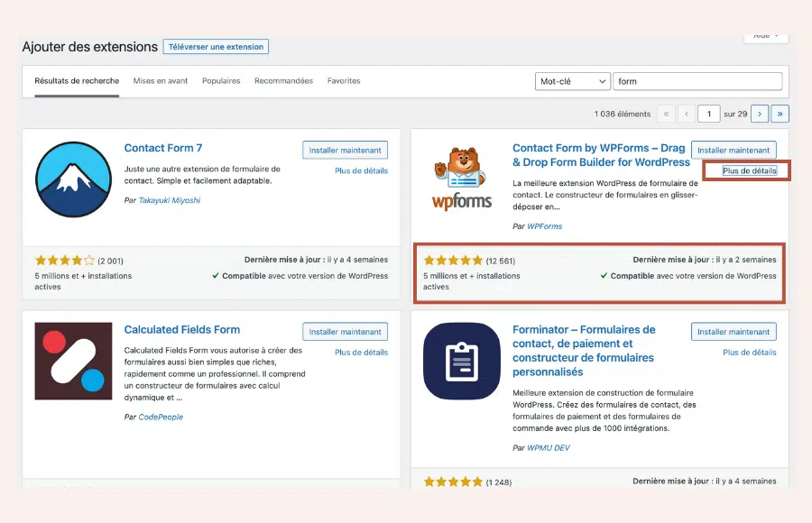Click WPForms five-star rating
Image resolution: width=812 pixels, height=523 pixels.
pos(453,261)
